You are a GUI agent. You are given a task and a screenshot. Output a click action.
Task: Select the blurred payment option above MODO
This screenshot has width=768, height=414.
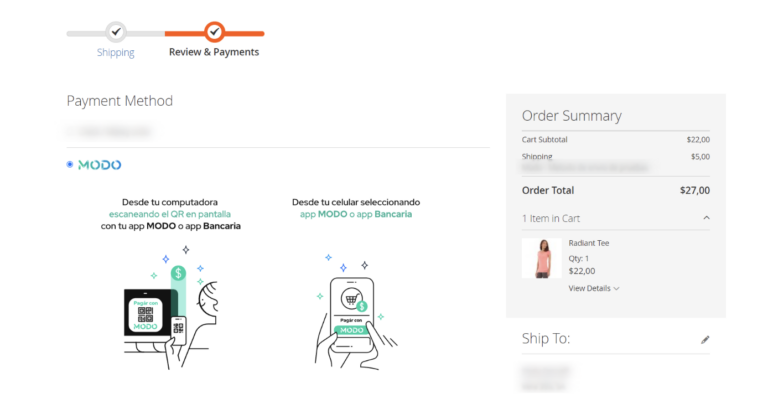pos(70,131)
